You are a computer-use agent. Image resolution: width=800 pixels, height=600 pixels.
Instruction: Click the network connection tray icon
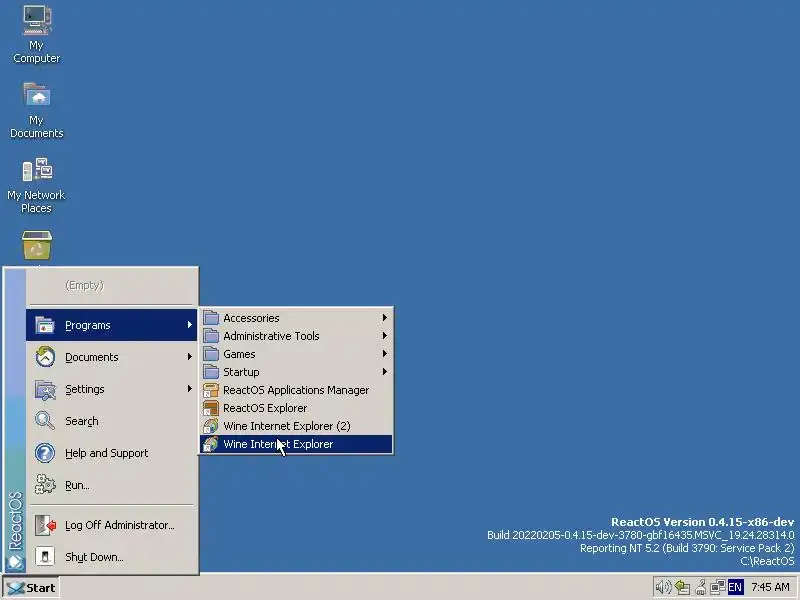pos(718,587)
